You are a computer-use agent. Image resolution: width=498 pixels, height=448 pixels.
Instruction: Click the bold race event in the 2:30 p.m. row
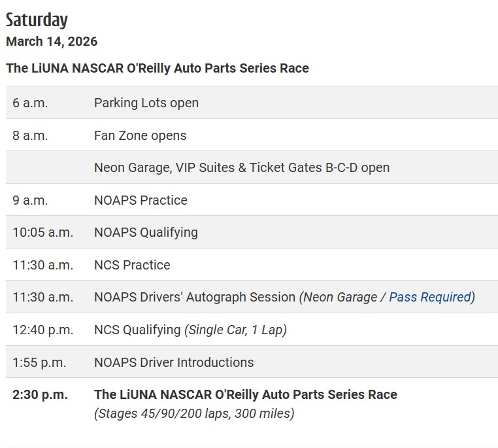(246, 395)
